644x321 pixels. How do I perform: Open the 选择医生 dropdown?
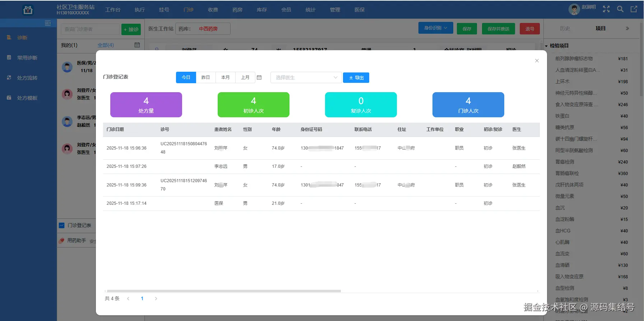point(306,77)
